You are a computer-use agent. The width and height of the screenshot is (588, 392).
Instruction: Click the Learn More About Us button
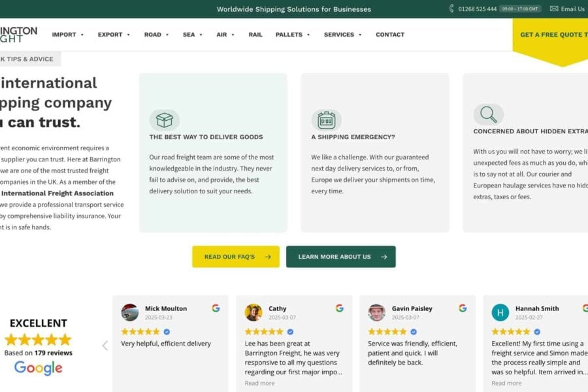[x=340, y=257]
